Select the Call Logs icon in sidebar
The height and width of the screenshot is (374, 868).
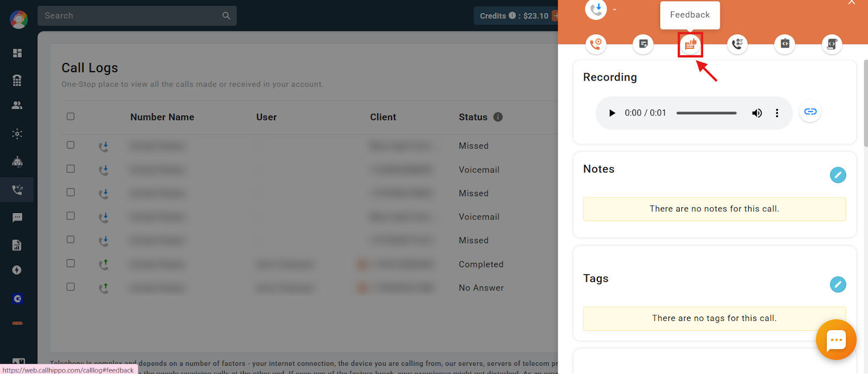pyautogui.click(x=17, y=190)
